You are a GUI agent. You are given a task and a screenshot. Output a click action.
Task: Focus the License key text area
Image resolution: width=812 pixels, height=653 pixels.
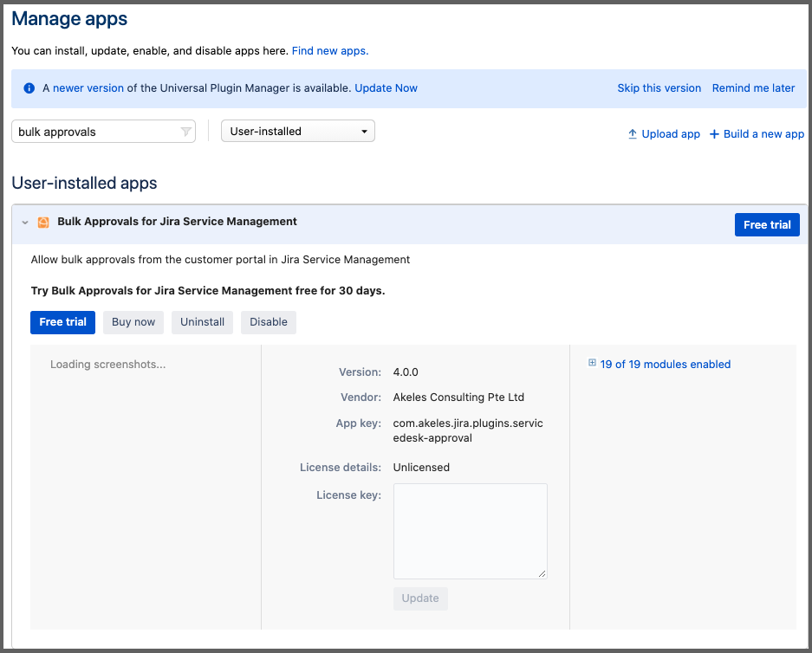coord(470,531)
